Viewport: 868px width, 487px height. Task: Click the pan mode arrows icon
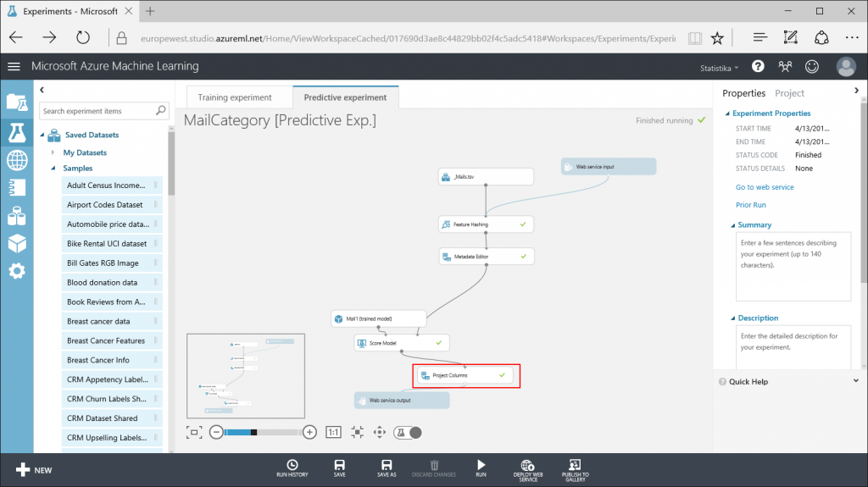coord(379,432)
